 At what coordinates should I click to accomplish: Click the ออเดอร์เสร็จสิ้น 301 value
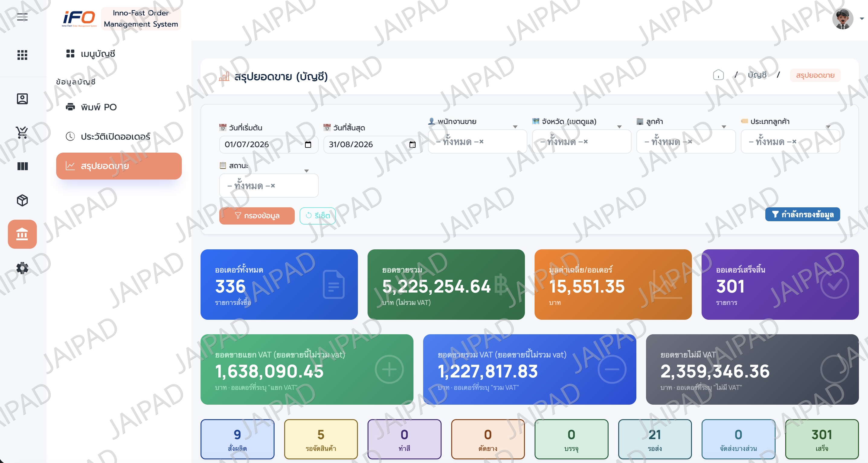[730, 287]
